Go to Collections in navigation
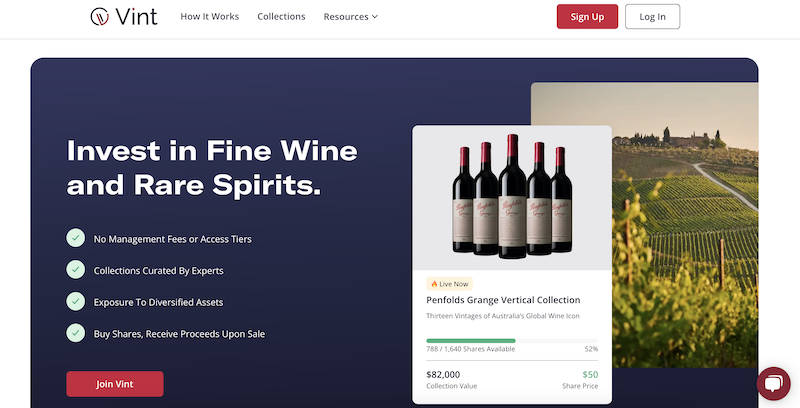This screenshot has width=800, height=408. pyautogui.click(x=281, y=17)
